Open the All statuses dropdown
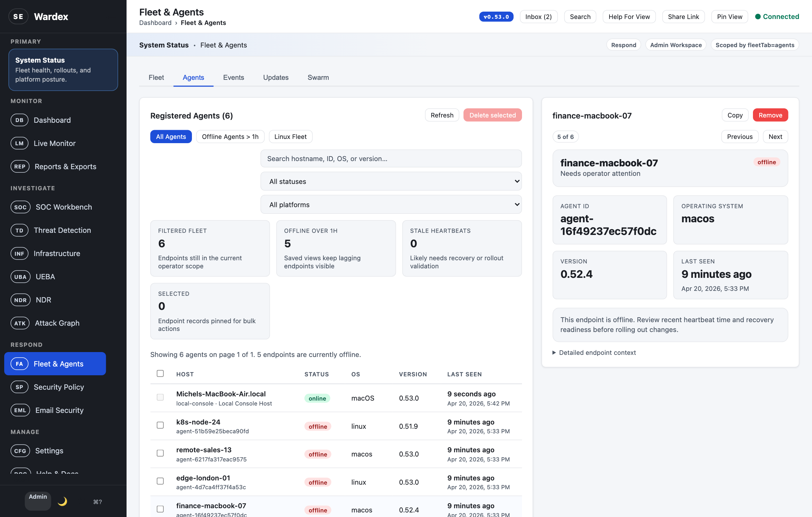Viewport: 812px width, 517px height. pyautogui.click(x=391, y=181)
